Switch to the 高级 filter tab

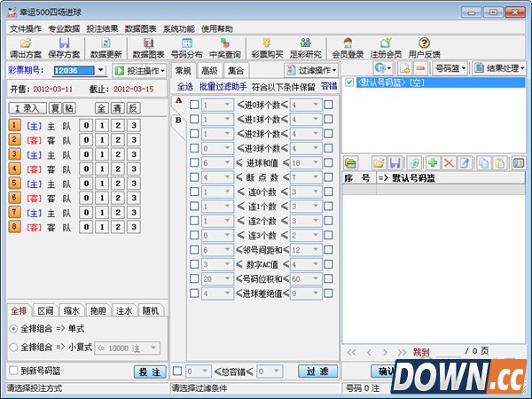click(209, 71)
